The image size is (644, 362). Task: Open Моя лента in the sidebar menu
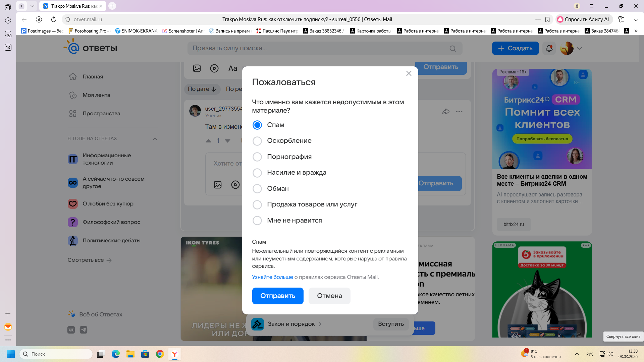coord(96,95)
